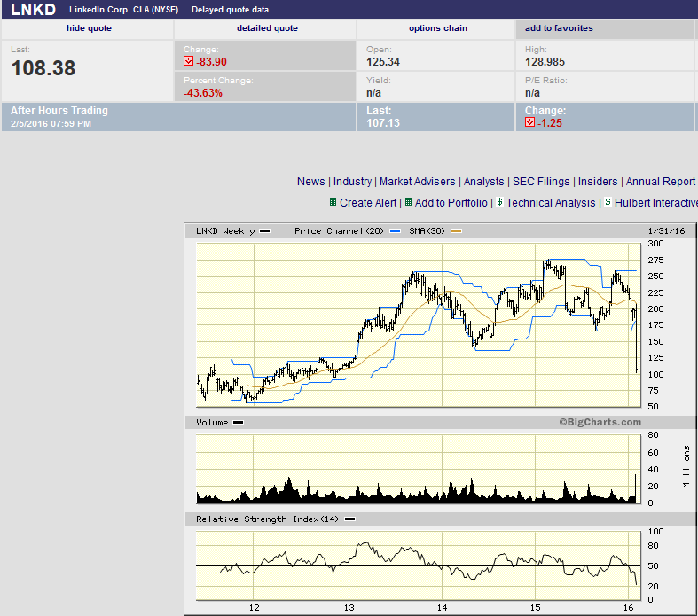Viewport: 698px width, 616px height.
Task: Click the P/E Ratio n/a value
Action: [532, 92]
